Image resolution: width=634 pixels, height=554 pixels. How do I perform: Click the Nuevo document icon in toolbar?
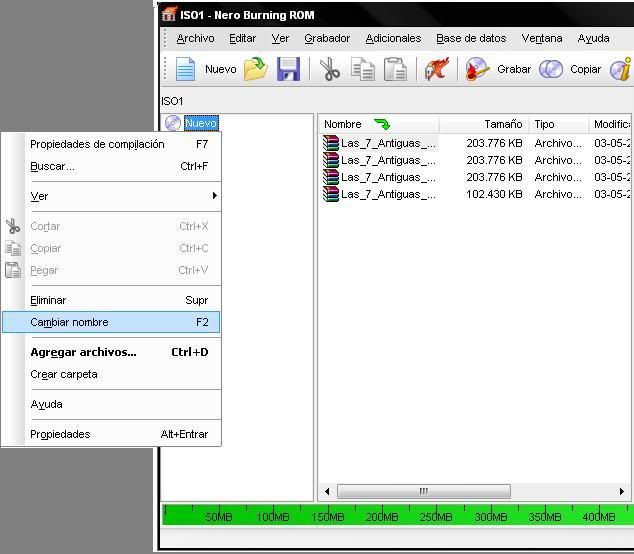pos(186,69)
